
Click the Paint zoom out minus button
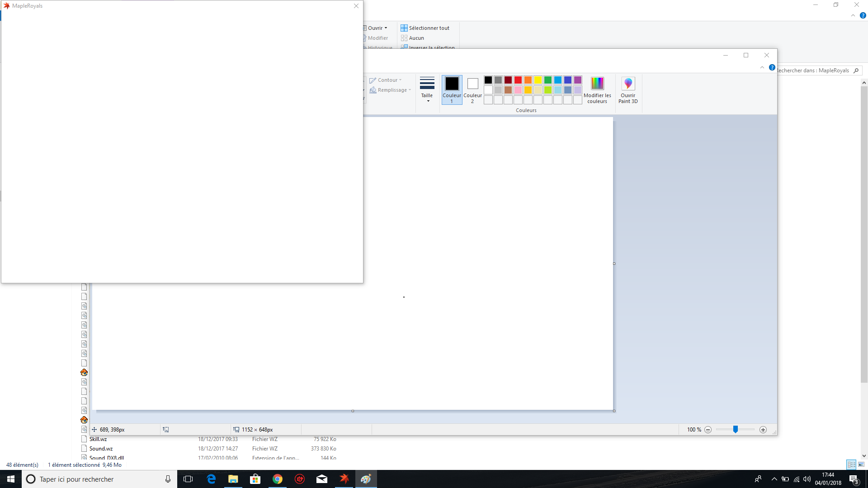708,430
